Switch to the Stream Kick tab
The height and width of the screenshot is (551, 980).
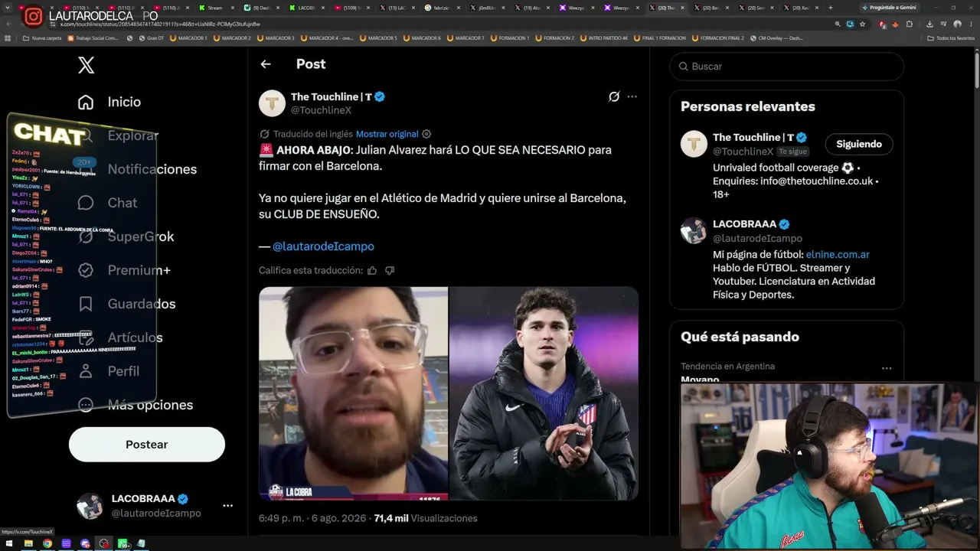[215, 8]
